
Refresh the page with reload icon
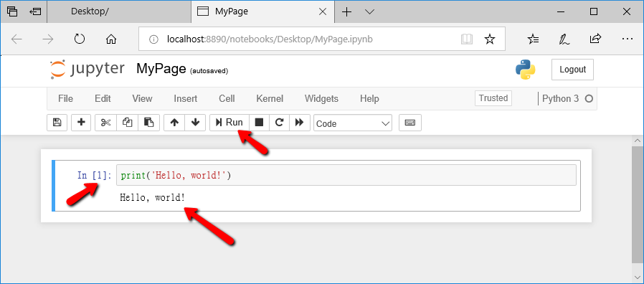click(x=80, y=39)
